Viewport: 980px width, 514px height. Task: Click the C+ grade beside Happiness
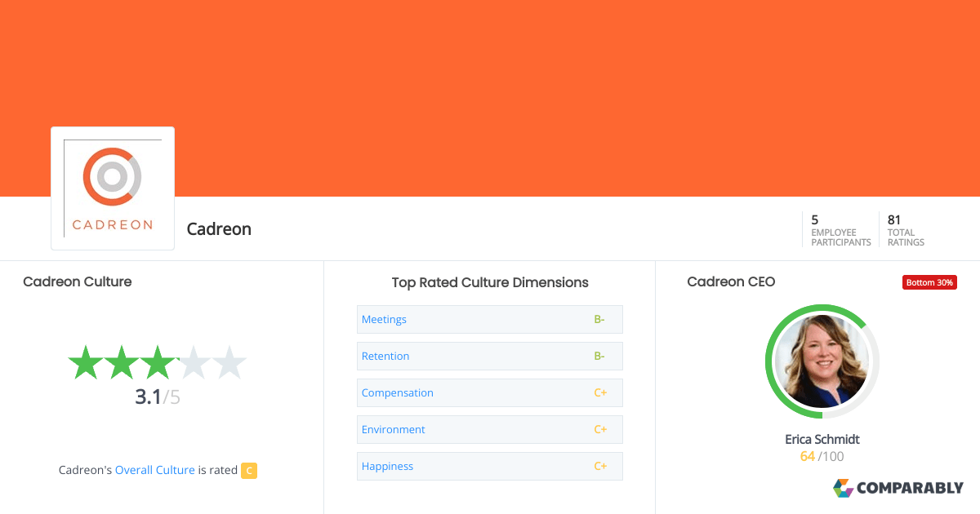coord(600,466)
